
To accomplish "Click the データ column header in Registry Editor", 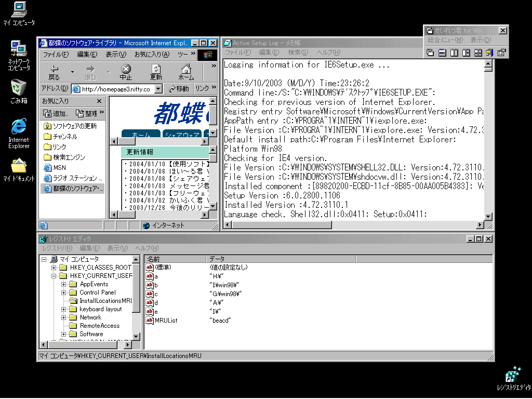I will (x=281, y=259).
